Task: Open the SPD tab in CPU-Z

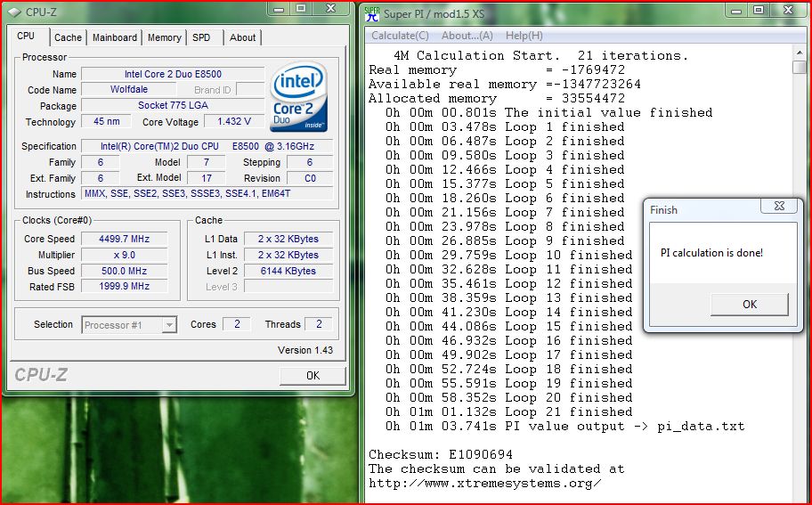Action: pyautogui.click(x=201, y=37)
